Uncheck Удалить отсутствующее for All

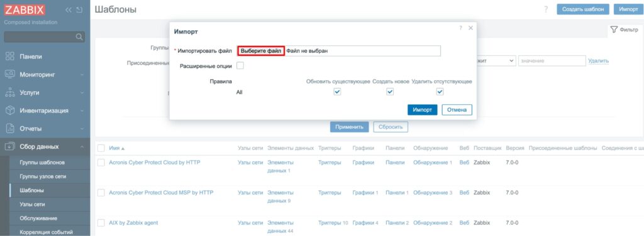[440, 92]
